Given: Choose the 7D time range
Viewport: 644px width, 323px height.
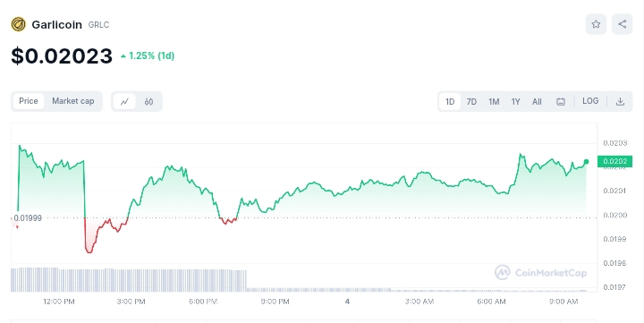Looking at the screenshot, I should click(471, 101).
